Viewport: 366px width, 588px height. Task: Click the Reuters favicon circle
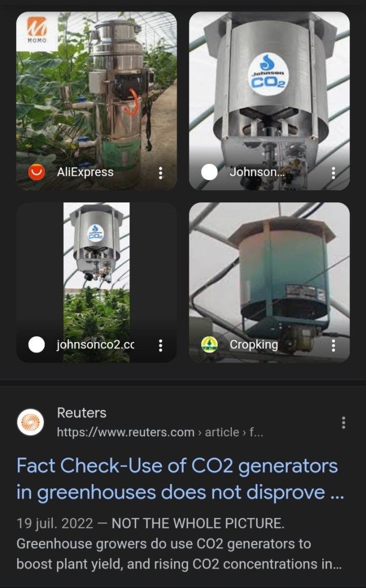pyautogui.click(x=30, y=422)
